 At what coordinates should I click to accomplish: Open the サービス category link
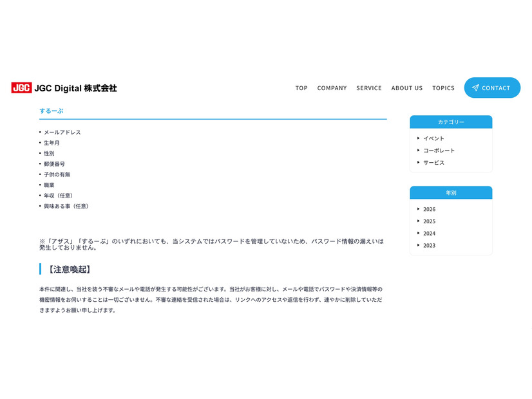click(433, 163)
